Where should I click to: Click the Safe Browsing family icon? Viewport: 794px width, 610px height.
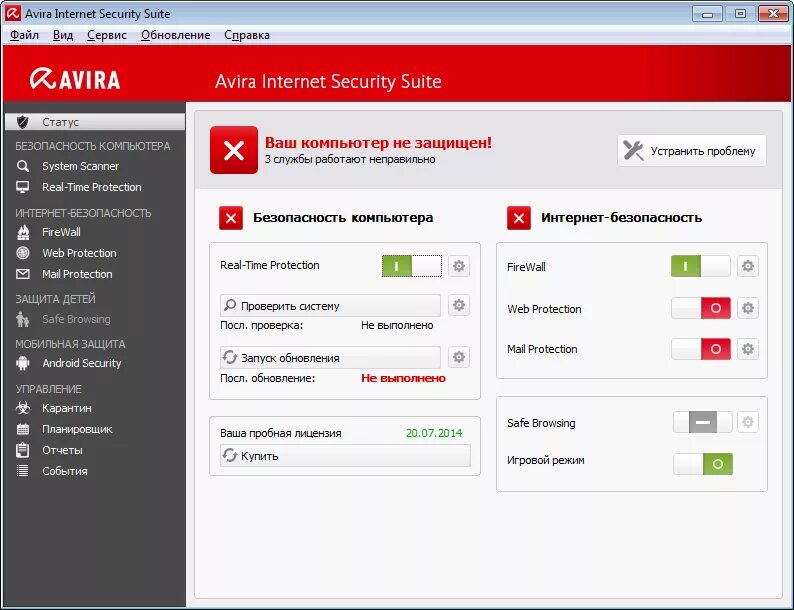22,319
